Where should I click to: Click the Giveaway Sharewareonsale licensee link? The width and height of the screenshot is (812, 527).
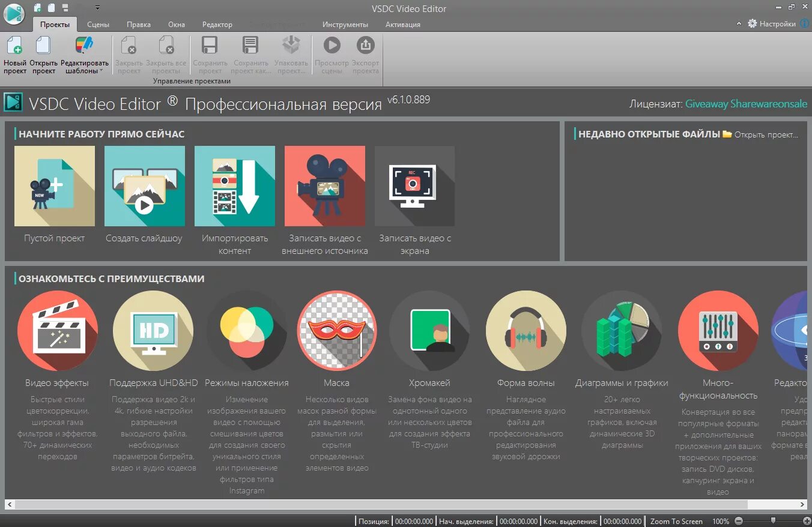747,104
